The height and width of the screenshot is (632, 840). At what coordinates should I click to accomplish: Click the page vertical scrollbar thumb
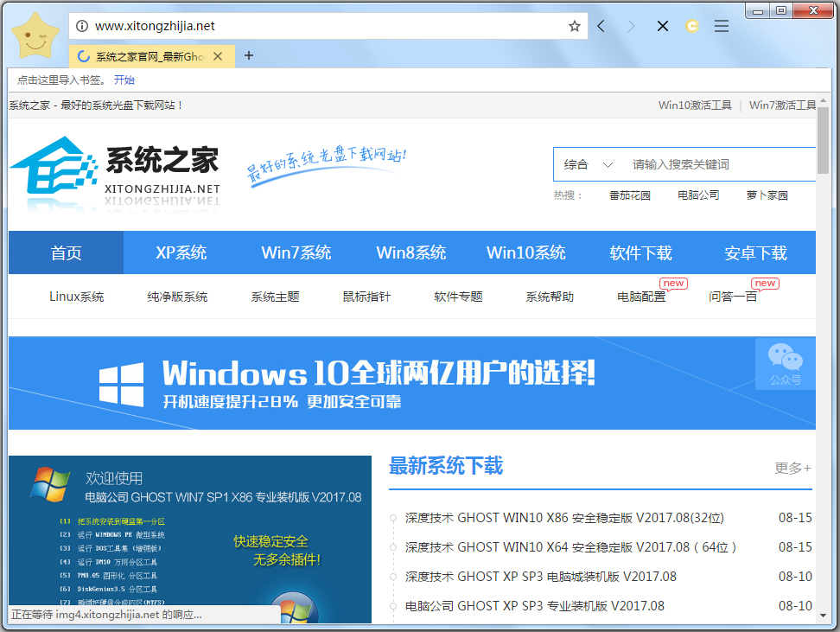[823, 140]
